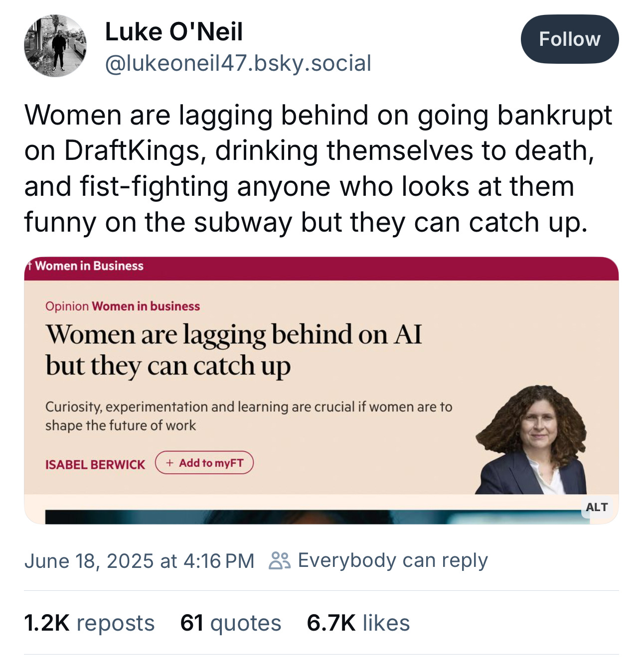Click the 1.2K reposts link

pos(89,623)
